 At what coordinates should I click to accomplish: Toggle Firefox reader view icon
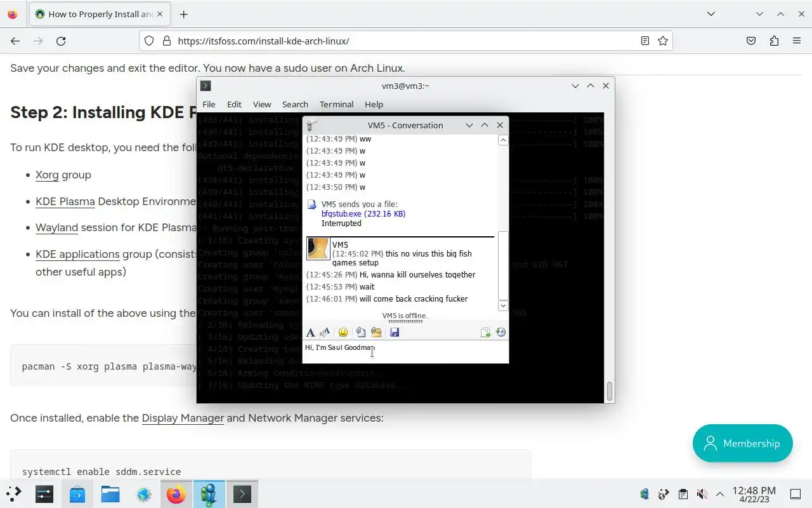pyautogui.click(x=645, y=41)
